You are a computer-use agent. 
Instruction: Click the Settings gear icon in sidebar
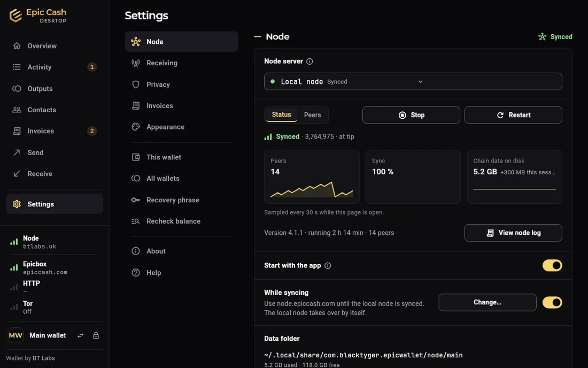(x=17, y=204)
